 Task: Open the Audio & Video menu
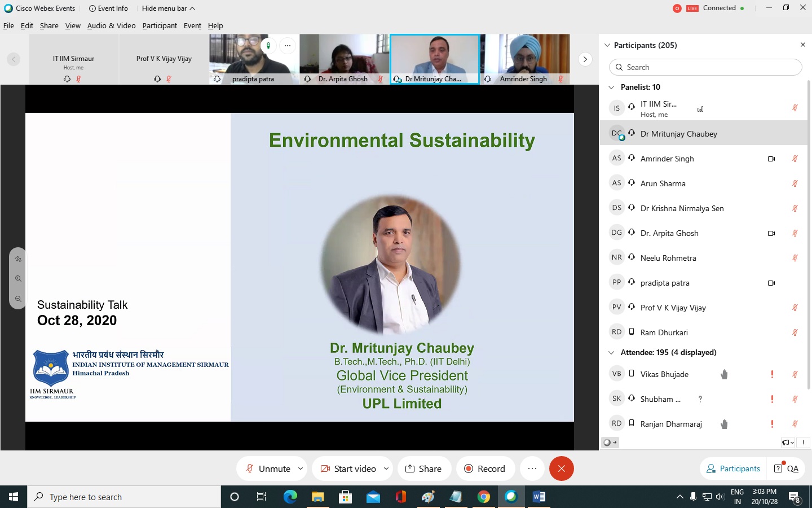pyautogui.click(x=111, y=25)
